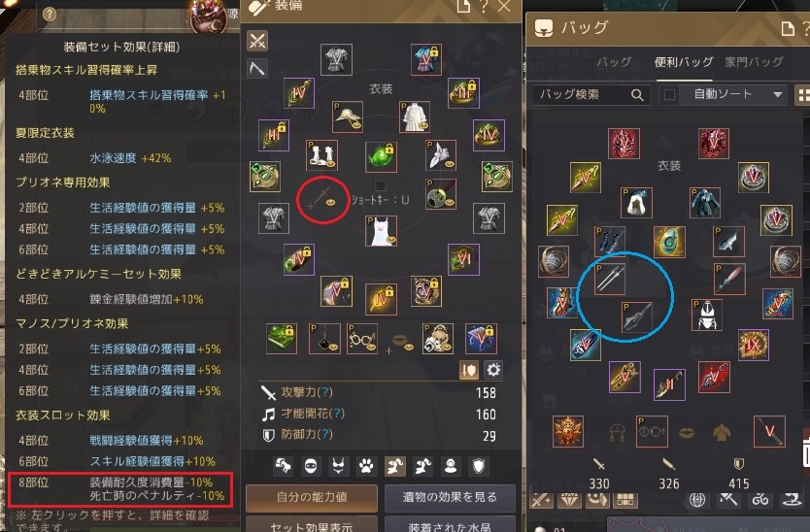Click the white apron costume slot
Viewport: 810px width, 532px height.
[382, 231]
